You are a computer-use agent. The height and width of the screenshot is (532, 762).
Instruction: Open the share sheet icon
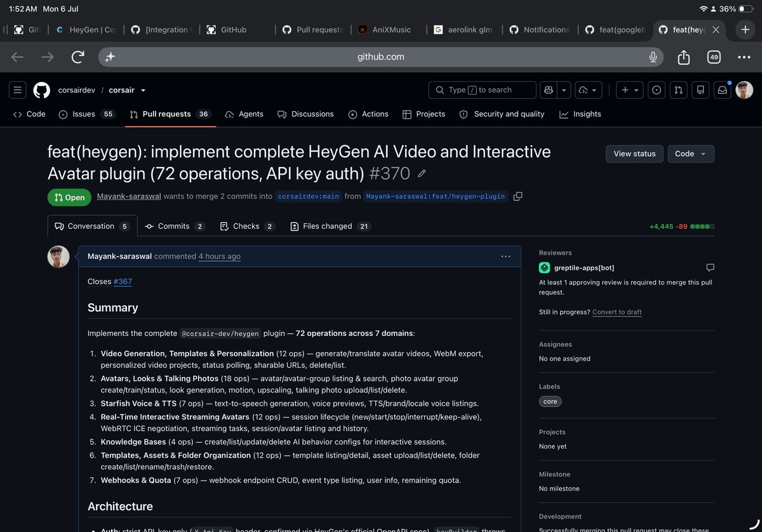coord(683,57)
